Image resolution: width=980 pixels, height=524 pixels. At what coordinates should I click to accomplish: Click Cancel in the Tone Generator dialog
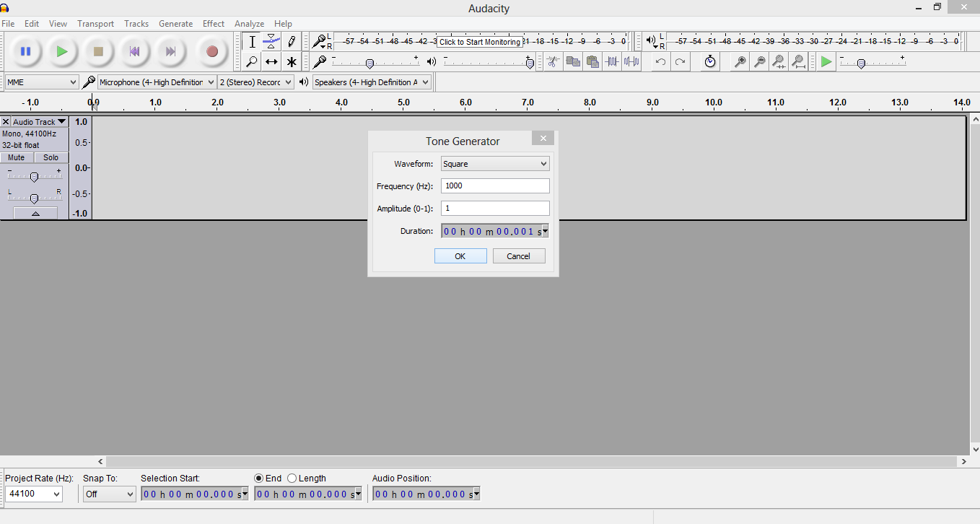(519, 256)
